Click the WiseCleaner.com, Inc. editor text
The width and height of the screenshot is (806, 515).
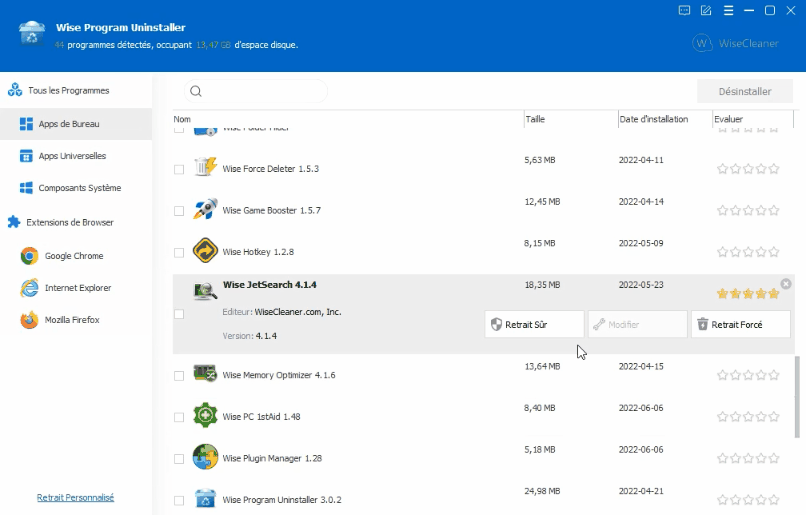point(298,312)
